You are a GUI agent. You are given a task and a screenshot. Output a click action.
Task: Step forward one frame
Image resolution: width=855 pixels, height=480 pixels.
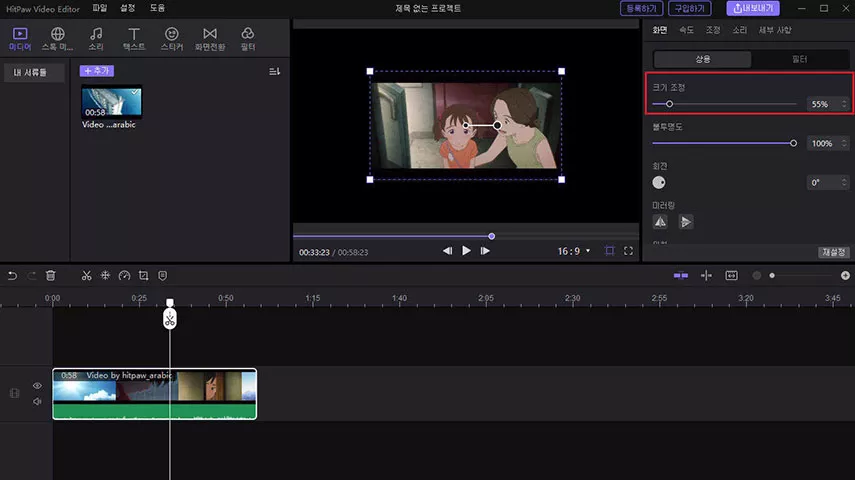pos(485,251)
